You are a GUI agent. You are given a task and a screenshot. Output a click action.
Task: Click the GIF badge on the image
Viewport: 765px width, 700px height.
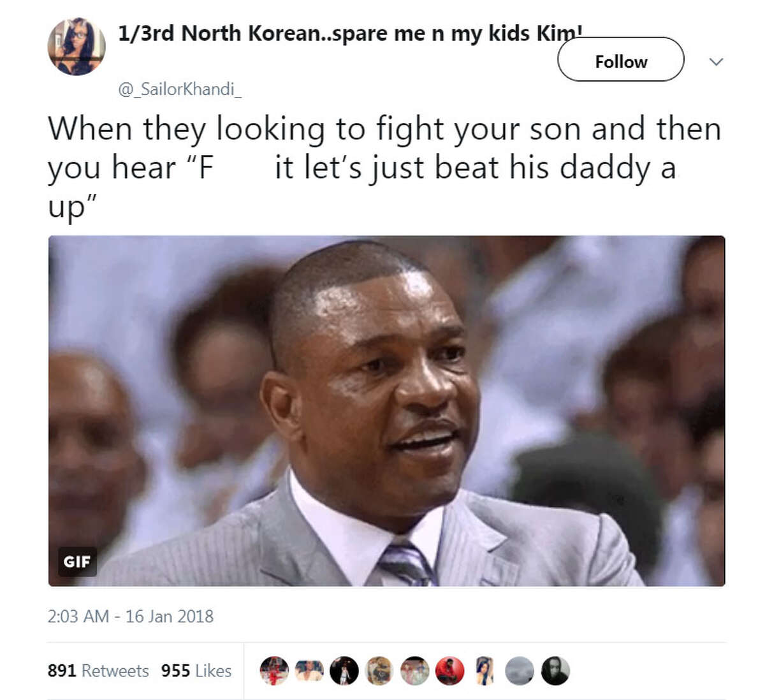click(x=77, y=562)
